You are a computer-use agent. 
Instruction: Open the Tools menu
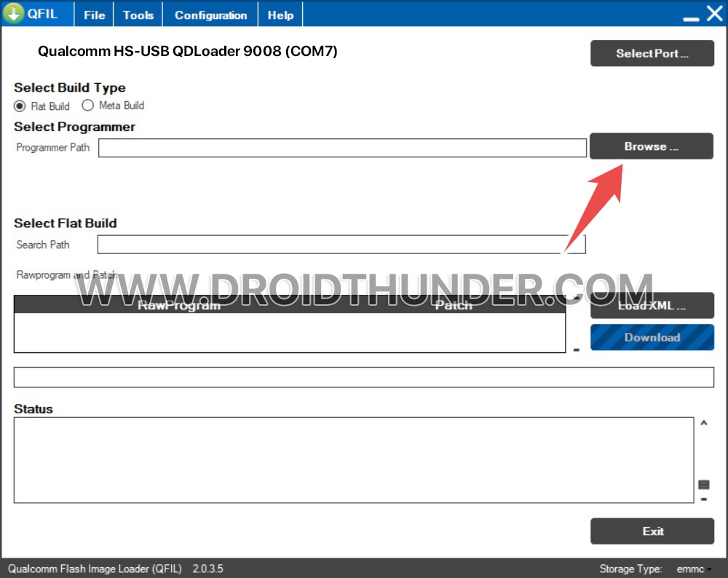[137, 14]
